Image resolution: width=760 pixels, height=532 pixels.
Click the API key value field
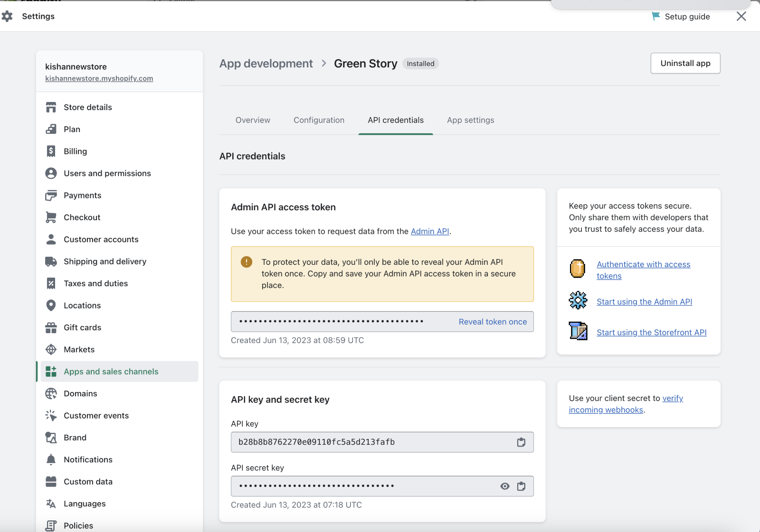coord(382,442)
